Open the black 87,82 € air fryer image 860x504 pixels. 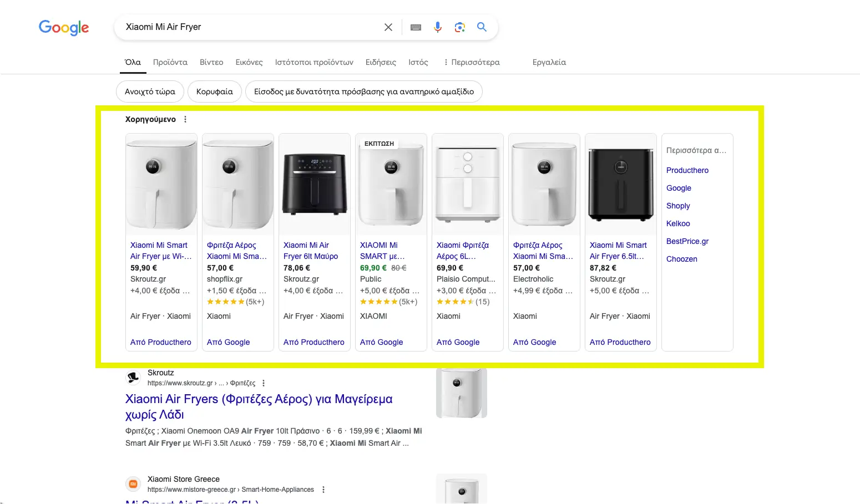(621, 184)
